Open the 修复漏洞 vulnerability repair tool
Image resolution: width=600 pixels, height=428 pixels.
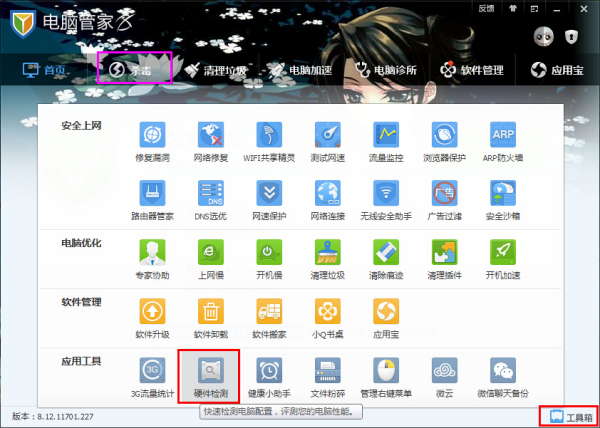(152, 142)
